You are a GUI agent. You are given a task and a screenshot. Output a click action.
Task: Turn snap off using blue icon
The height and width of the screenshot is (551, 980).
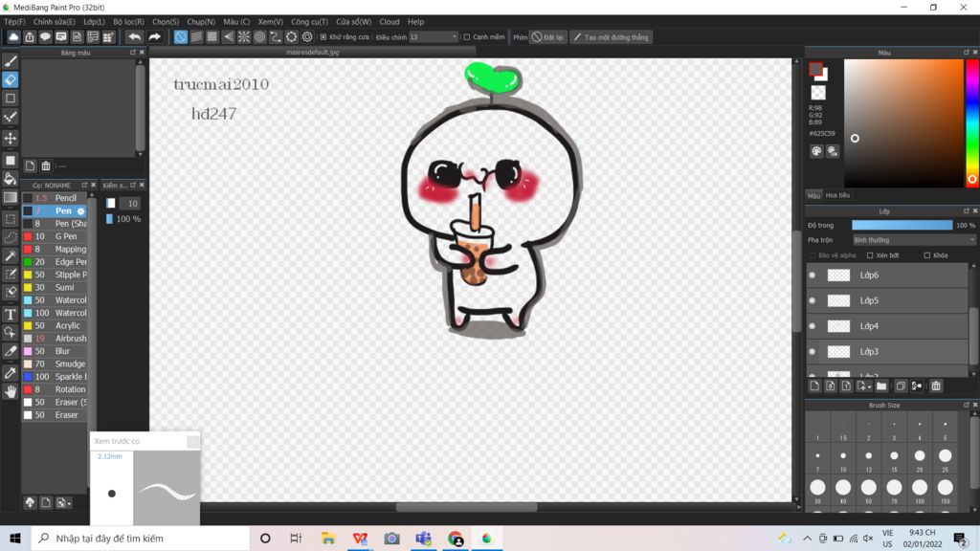181,37
